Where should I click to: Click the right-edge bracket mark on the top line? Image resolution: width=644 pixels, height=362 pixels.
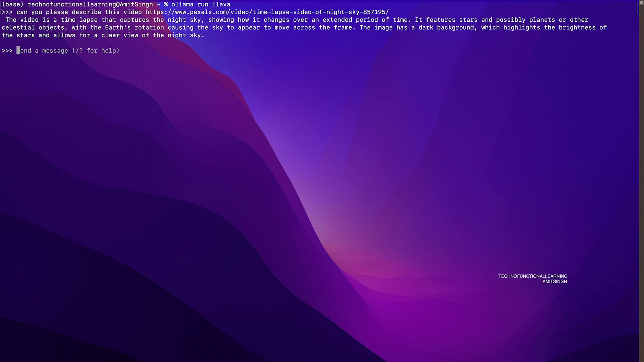click(x=637, y=4)
